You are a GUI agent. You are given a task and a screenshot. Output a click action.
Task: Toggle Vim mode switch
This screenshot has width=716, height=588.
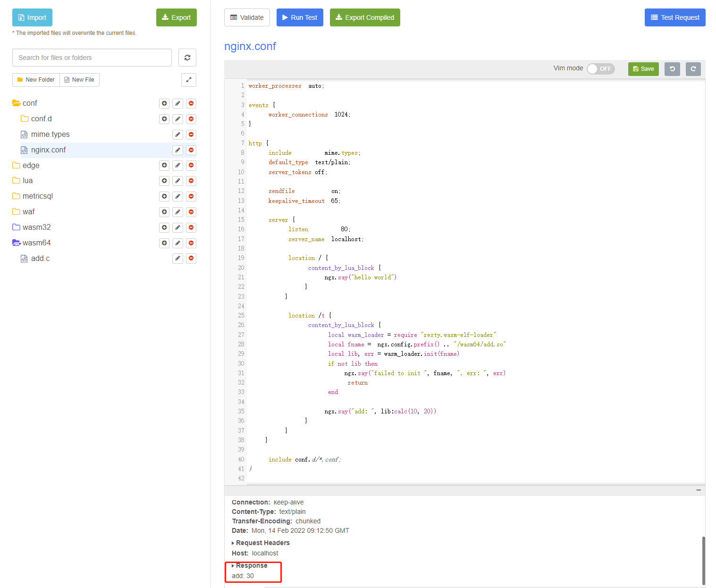[x=601, y=68]
